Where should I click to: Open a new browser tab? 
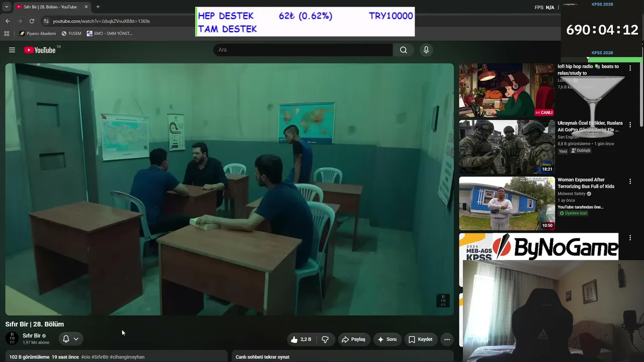[98, 7]
